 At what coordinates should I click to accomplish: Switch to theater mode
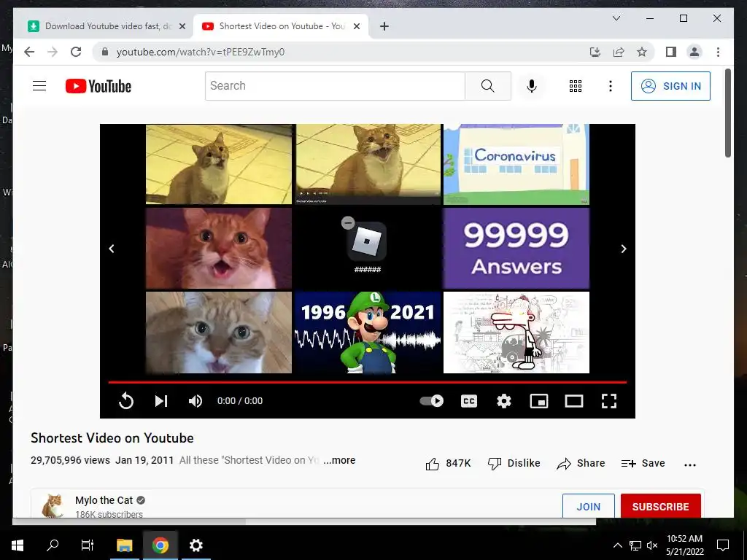[574, 401]
